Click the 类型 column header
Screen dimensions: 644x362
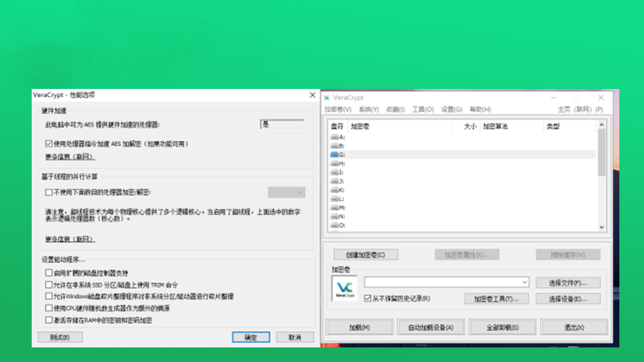(x=570, y=126)
